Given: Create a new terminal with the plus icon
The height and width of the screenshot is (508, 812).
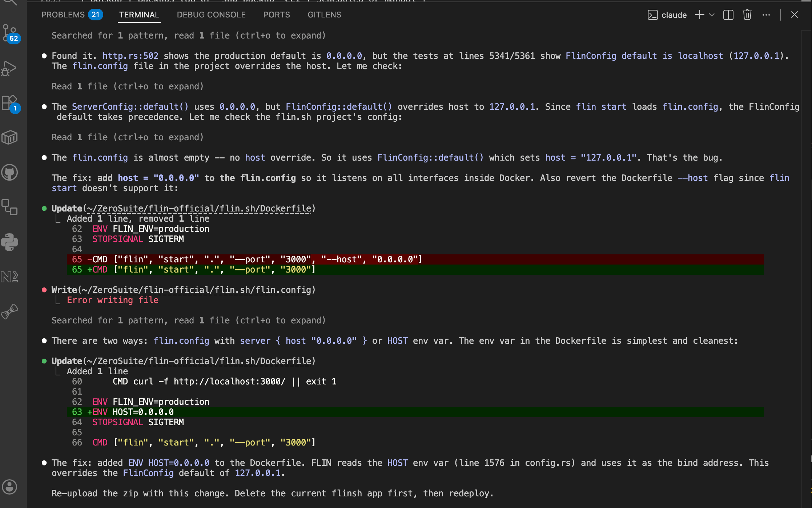Looking at the screenshot, I should (699, 15).
